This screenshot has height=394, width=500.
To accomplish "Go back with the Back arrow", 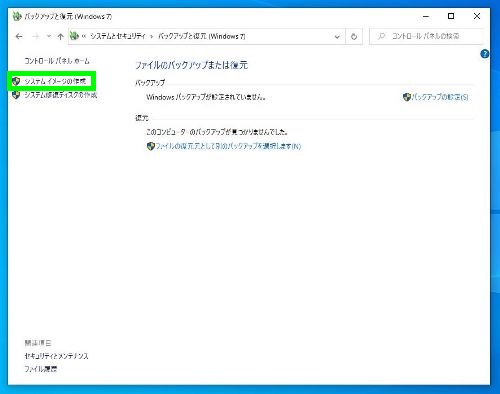I will click(x=19, y=36).
